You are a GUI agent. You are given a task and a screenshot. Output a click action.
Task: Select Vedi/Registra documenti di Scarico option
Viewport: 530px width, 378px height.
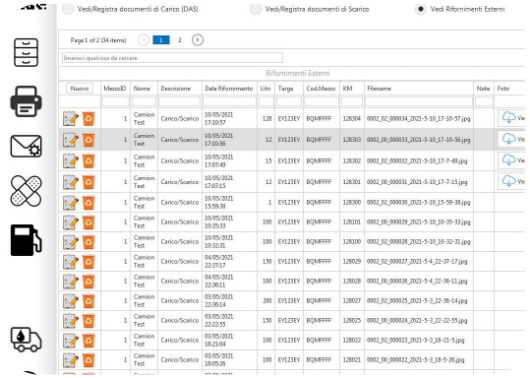click(x=256, y=9)
